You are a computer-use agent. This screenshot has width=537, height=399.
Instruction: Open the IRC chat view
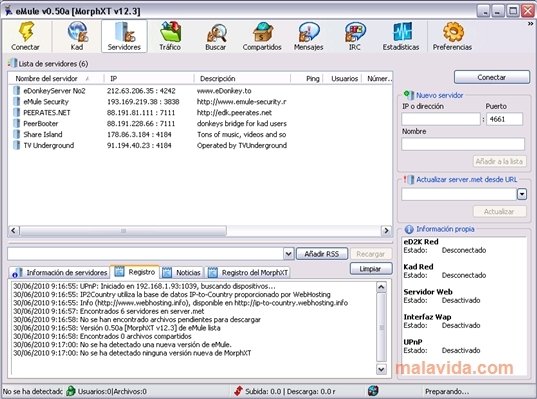(355, 36)
